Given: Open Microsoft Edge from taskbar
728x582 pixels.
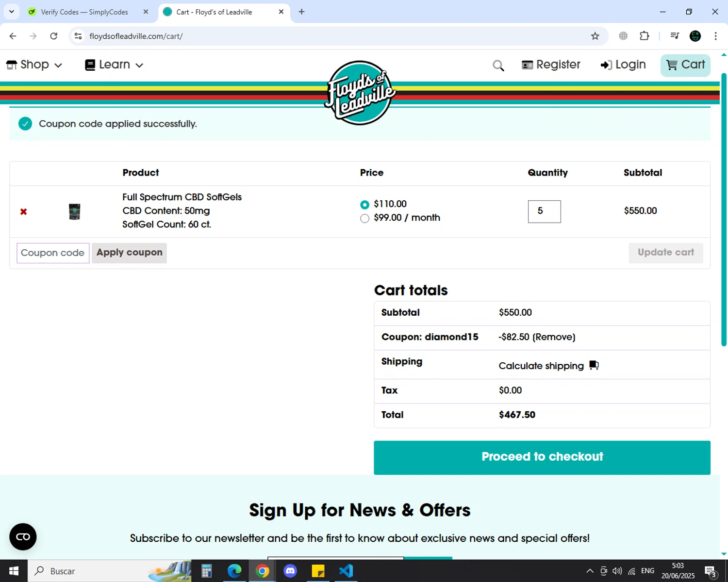Looking at the screenshot, I should coord(234,571).
